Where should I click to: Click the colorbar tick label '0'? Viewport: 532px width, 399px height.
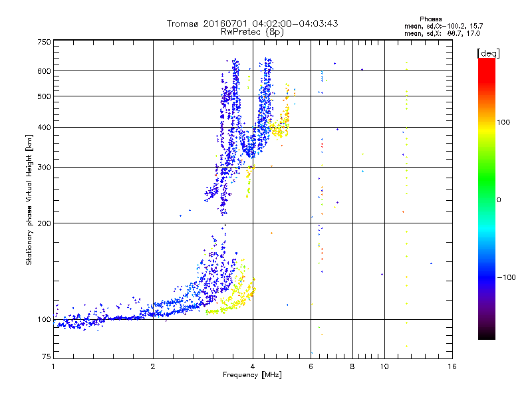pyautogui.click(x=499, y=200)
